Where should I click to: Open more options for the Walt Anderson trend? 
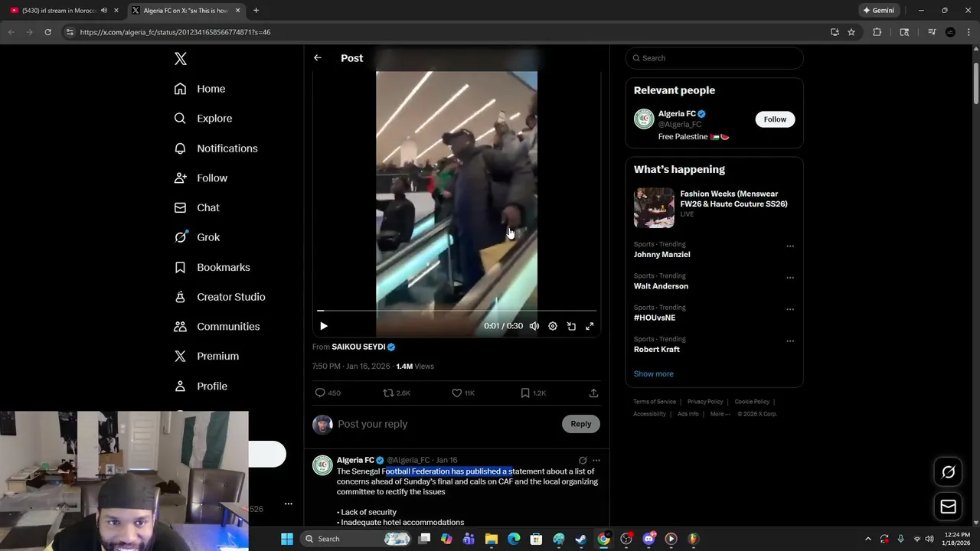pos(790,278)
